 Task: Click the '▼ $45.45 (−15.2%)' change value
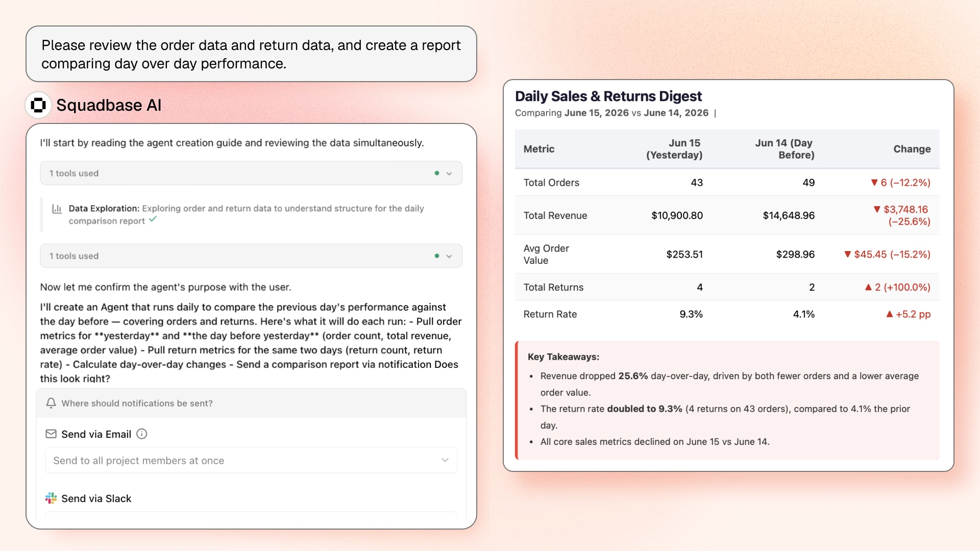click(x=887, y=254)
